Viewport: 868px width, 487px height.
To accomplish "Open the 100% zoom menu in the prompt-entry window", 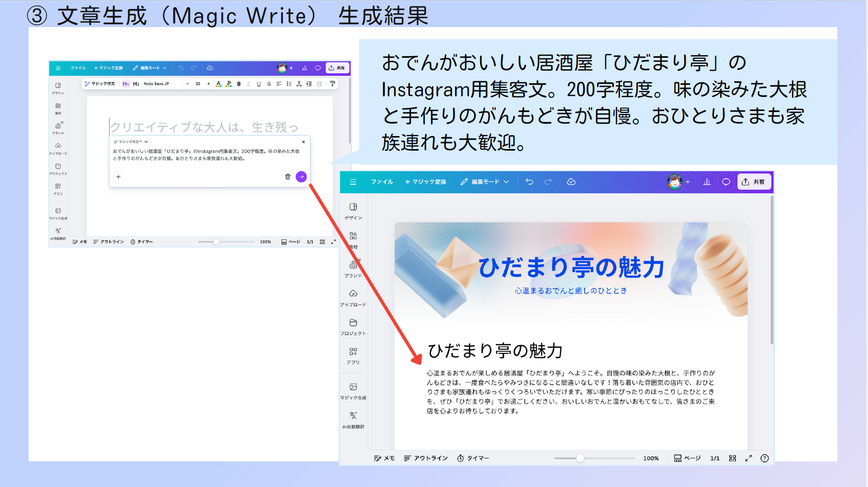I will tap(265, 242).
